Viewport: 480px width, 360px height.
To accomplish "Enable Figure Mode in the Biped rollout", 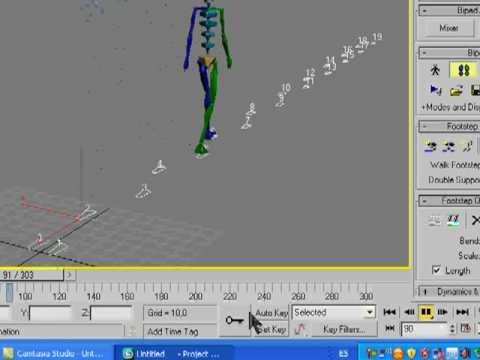I will coord(435,71).
